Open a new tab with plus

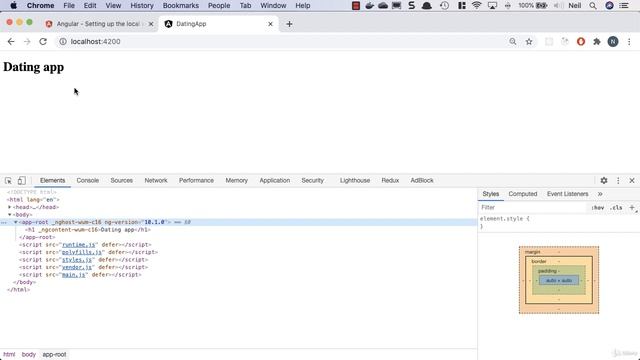pos(289,24)
